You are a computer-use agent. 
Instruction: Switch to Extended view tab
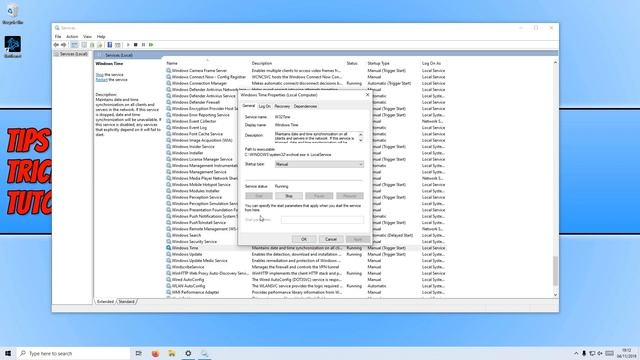[105, 302]
